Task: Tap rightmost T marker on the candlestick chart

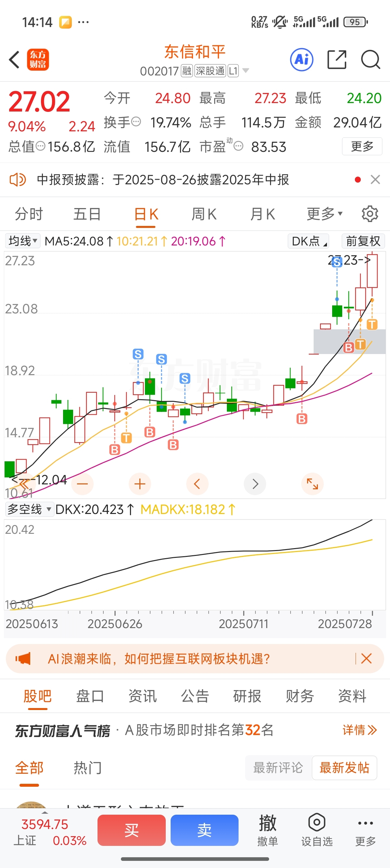Action: [x=372, y=324]
